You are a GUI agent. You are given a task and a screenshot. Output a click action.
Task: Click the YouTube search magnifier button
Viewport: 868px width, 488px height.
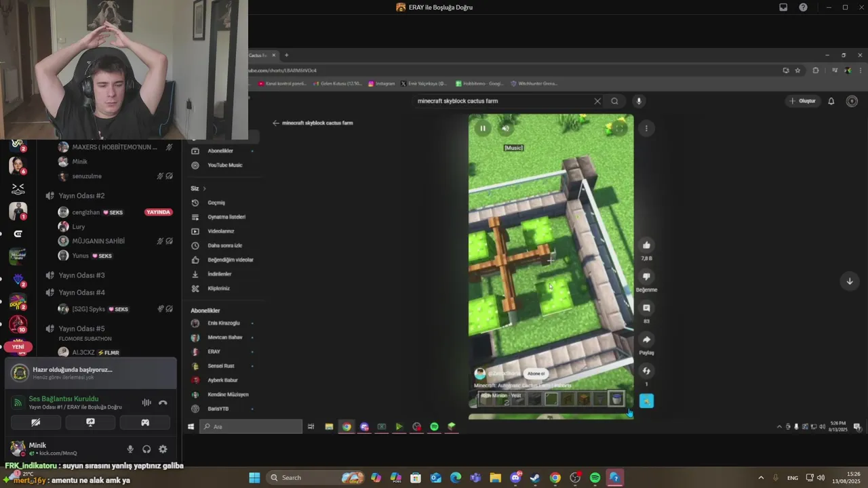click(x=614, y=101)
